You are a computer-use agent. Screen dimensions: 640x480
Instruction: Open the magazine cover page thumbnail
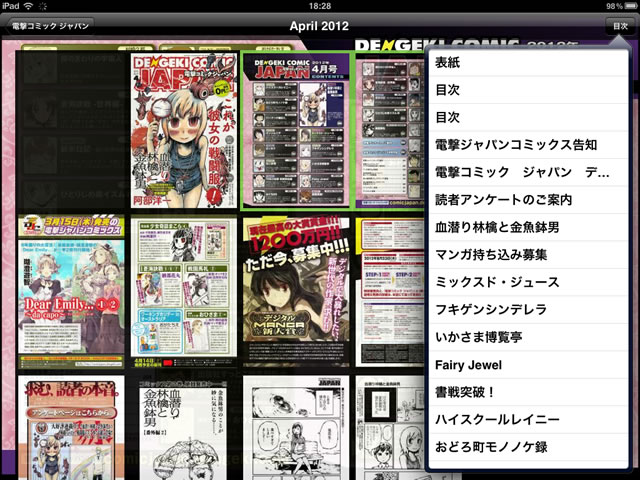184,130
